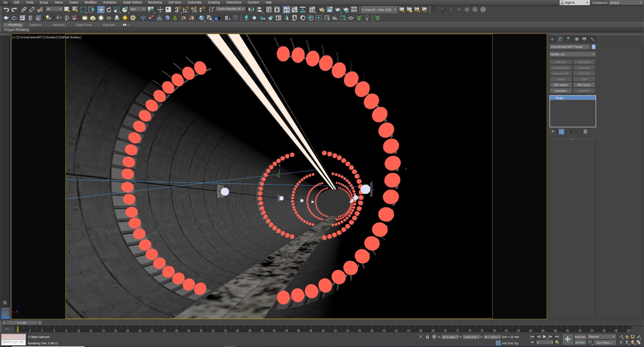Toggle Pin Stack in modifier panel
The width and height of the screenshot is (644, 347).
552,132
